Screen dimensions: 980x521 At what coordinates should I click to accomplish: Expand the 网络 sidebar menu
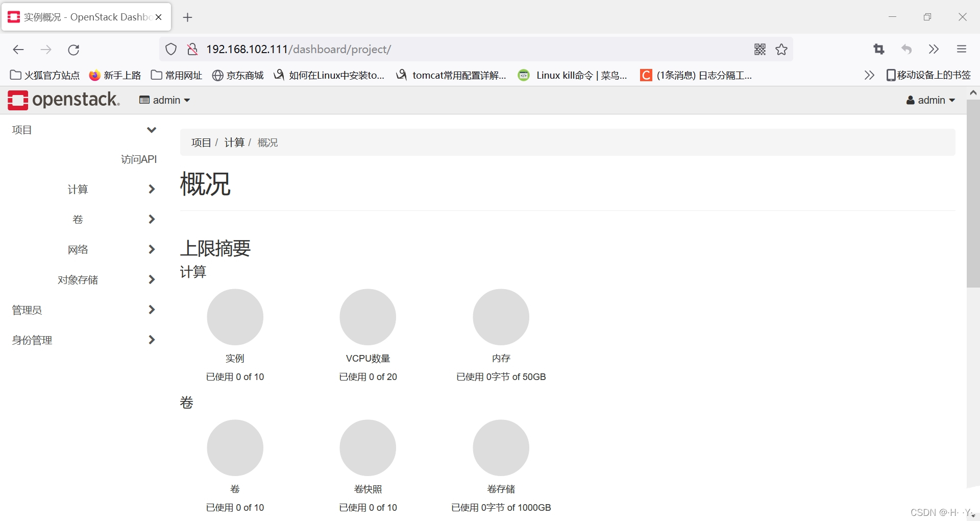coord(111,249)
